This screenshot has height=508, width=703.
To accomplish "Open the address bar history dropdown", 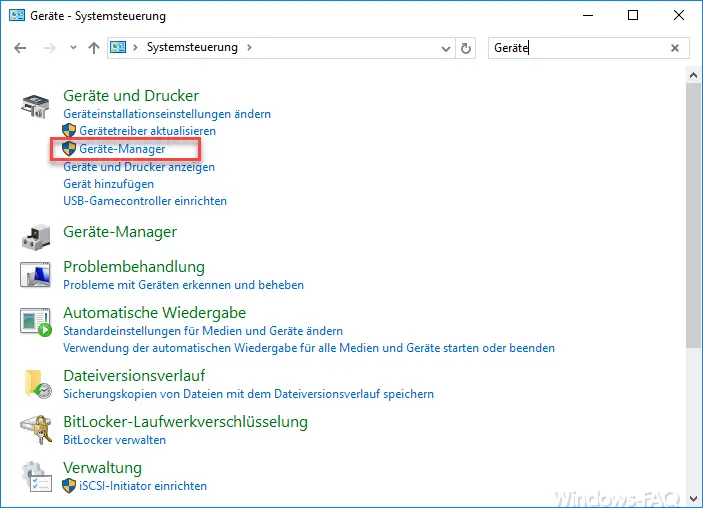I will click(x=445, y=48).
